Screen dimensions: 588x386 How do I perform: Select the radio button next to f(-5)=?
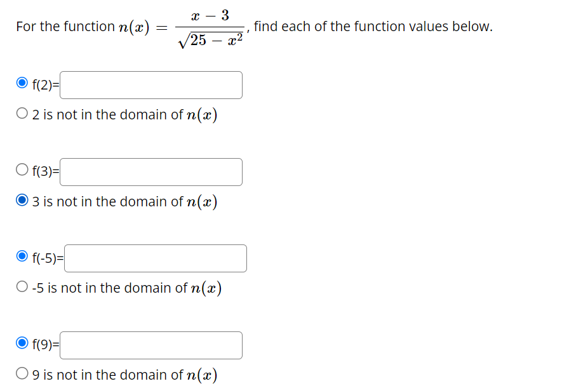(x=22, y=255)
